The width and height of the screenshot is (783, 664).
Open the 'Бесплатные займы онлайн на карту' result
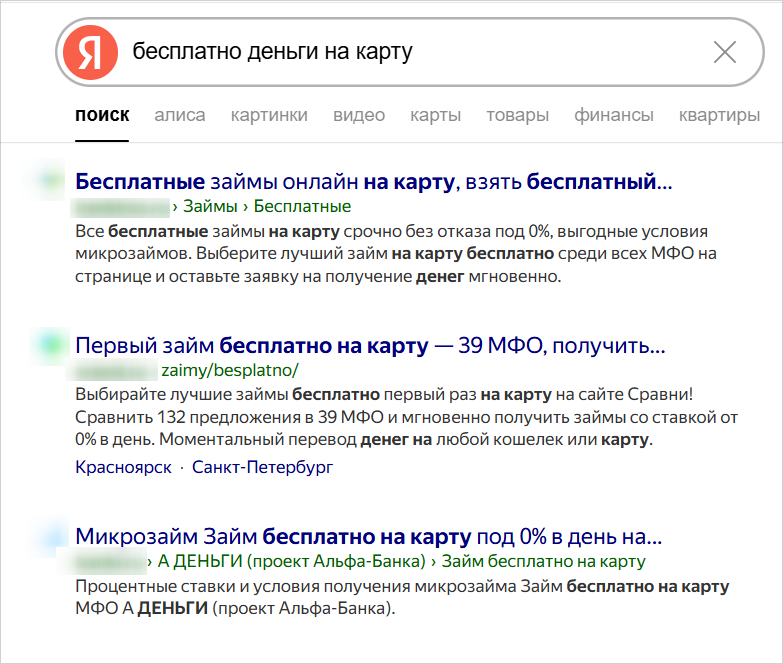pyautogui.click(x=373, y=182)
